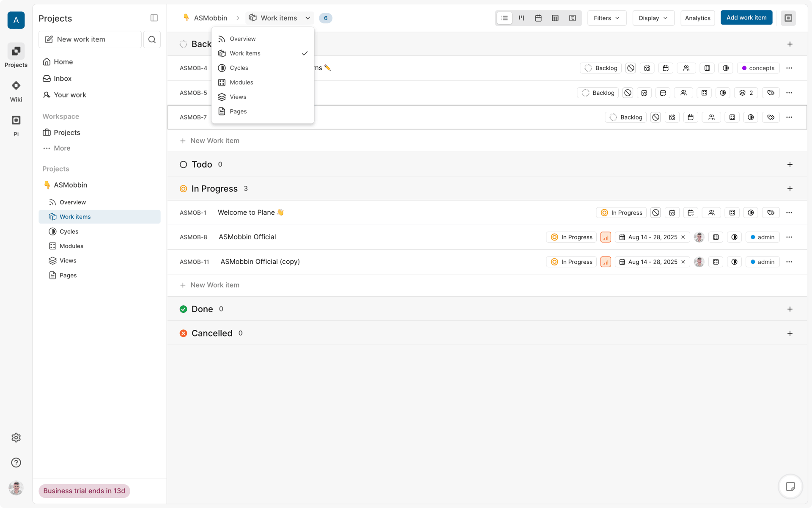Click New work item in sidebar
This screenshot has height=508, width=812.
pos(90,39)
